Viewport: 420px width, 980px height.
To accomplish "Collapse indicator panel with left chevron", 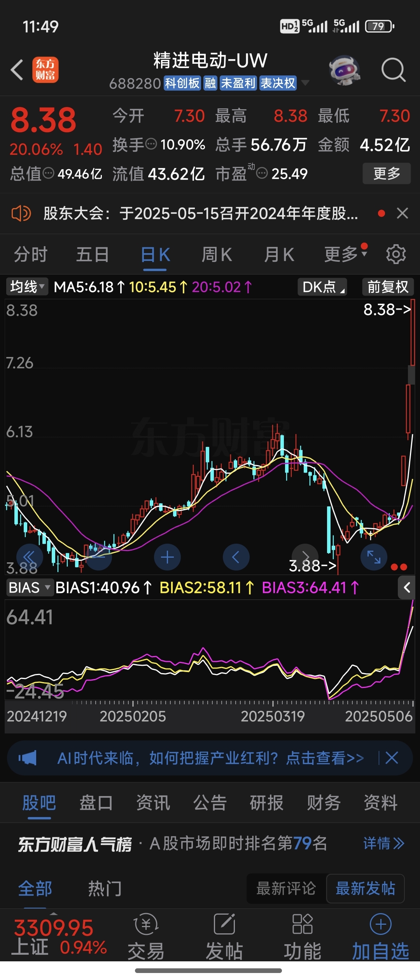I will click(407, 588).
